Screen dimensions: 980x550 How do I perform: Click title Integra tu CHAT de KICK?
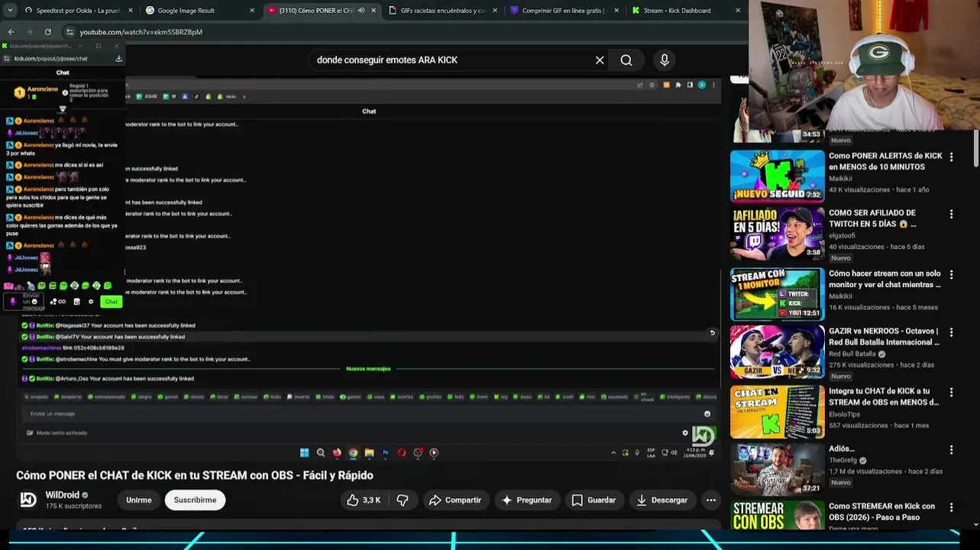coord(884,396)
